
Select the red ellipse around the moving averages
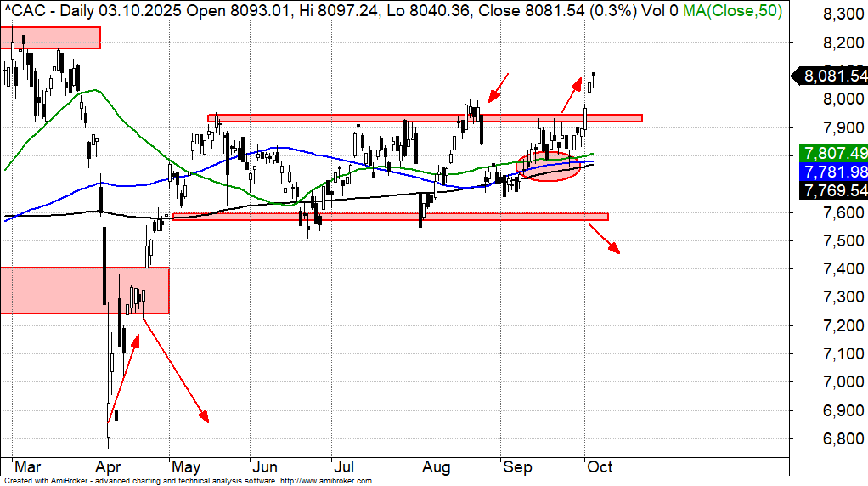(549, 166)
